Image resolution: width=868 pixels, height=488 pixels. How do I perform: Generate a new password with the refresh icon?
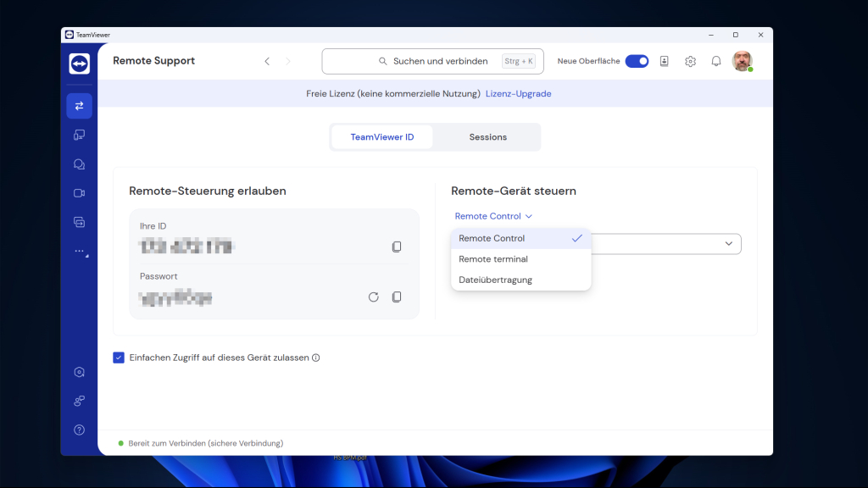[x=373, y=297]
